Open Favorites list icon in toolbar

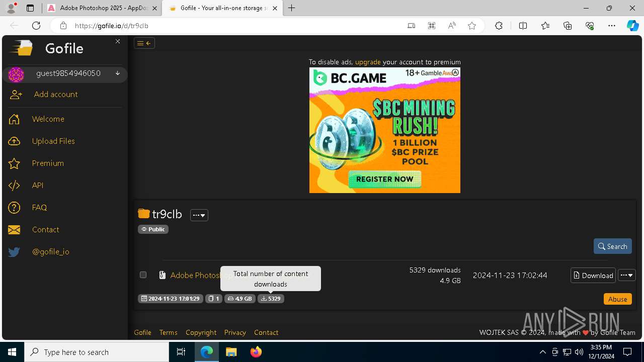coord(545,26)
